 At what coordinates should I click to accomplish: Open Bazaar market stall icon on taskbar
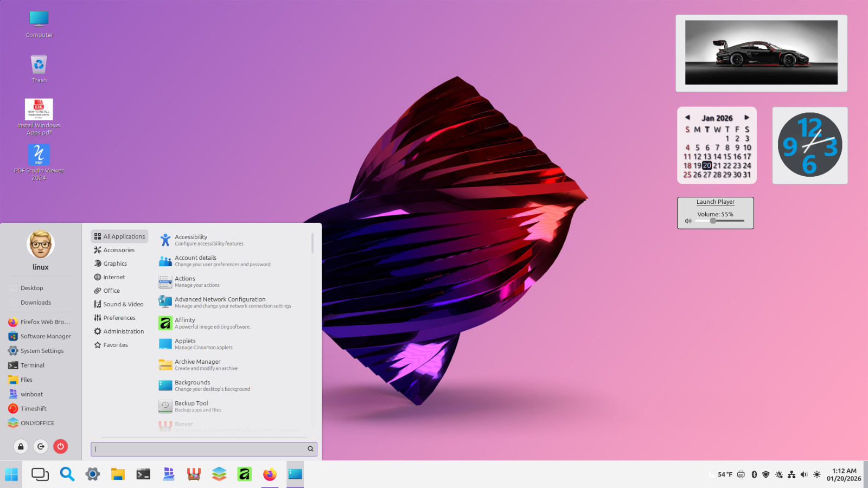tap(194, 474)
